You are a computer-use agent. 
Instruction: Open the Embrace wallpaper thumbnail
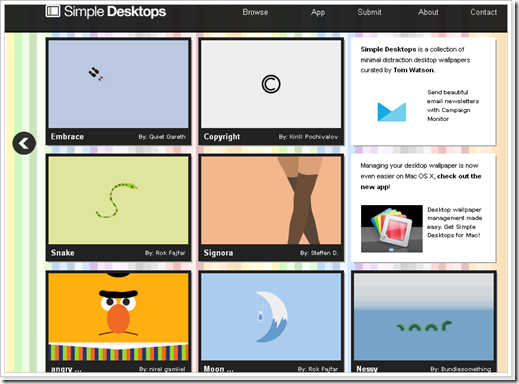pos(118,84)
